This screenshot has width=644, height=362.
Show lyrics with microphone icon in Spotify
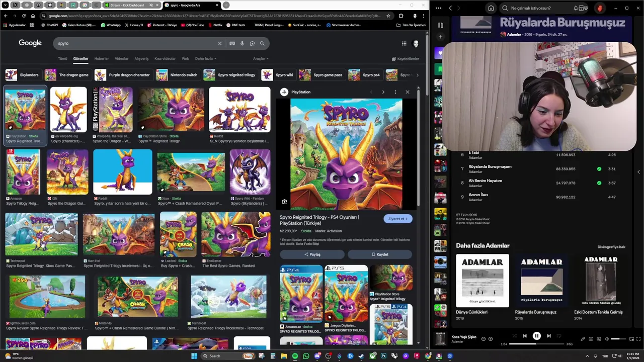[x=583, y=339]
